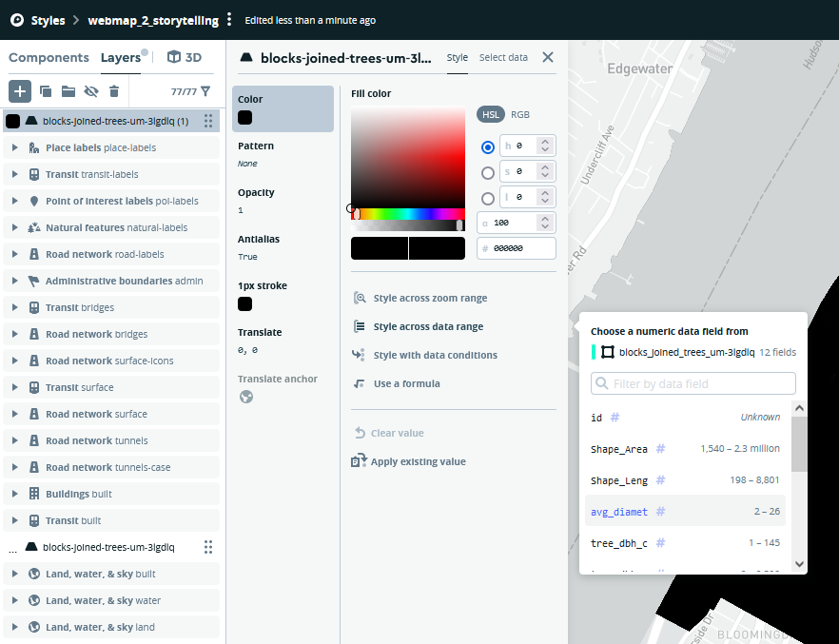Click Use a formula option
The image size is (839, 644).
pyautogui.click(x=406, y=383)
